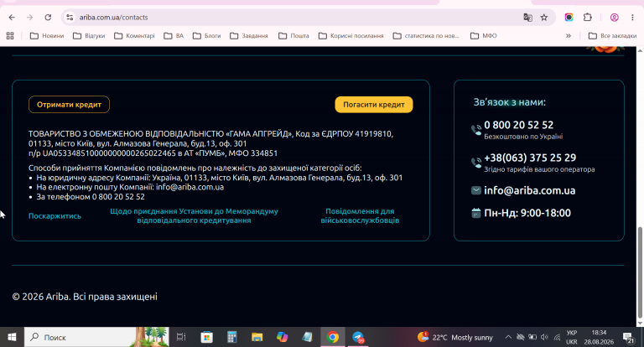This screenshot has height=347, width=644.
Task: Open the clock showing 18:34
Action: 599,337
